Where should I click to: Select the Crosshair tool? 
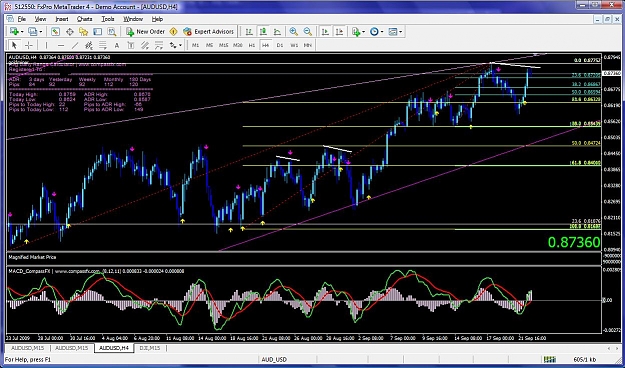(28, 45)
